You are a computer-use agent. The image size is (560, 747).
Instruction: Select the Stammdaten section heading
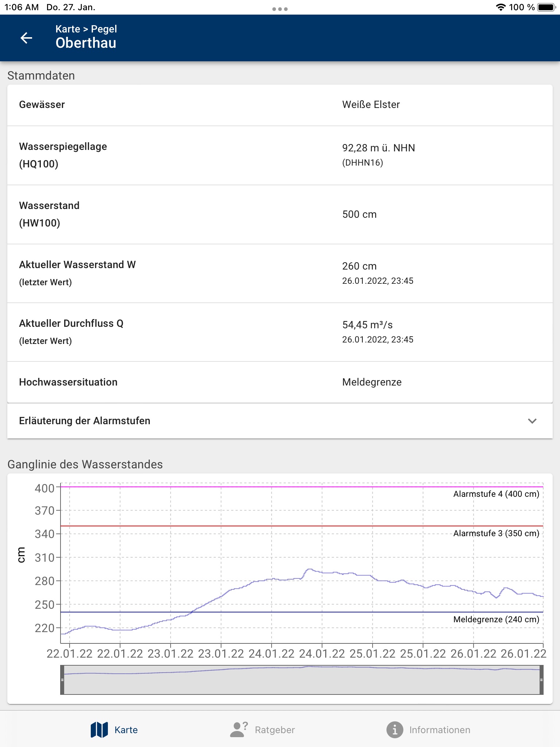pyautogui.click(x=41, y=76)
